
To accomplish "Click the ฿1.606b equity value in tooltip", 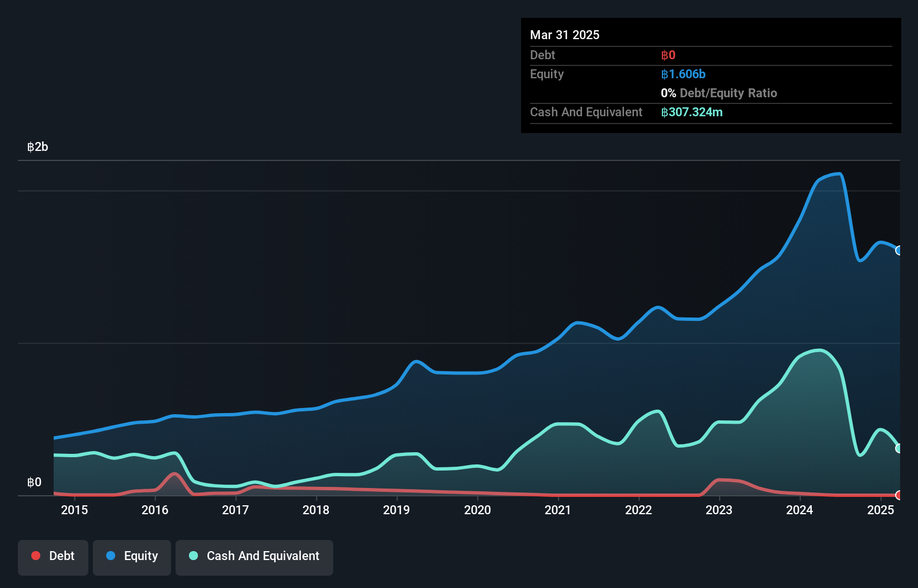I will pyautogui.click(x=683, y=74).
